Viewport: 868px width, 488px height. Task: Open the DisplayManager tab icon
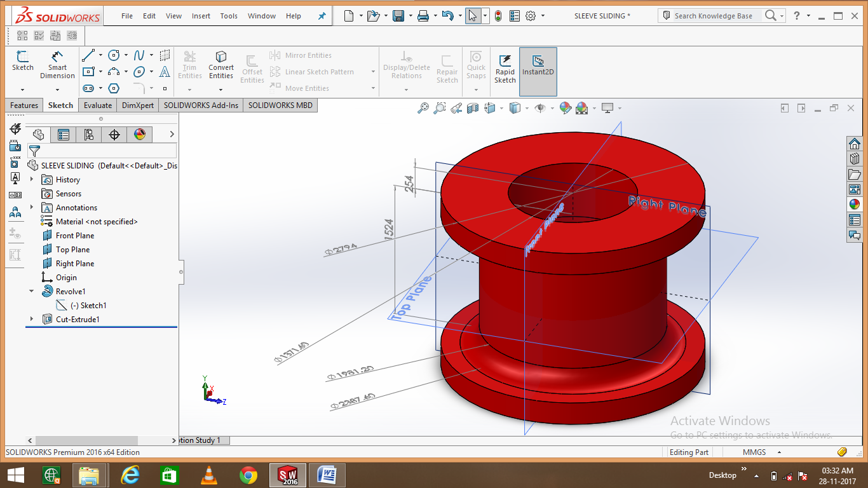point(140,134)
